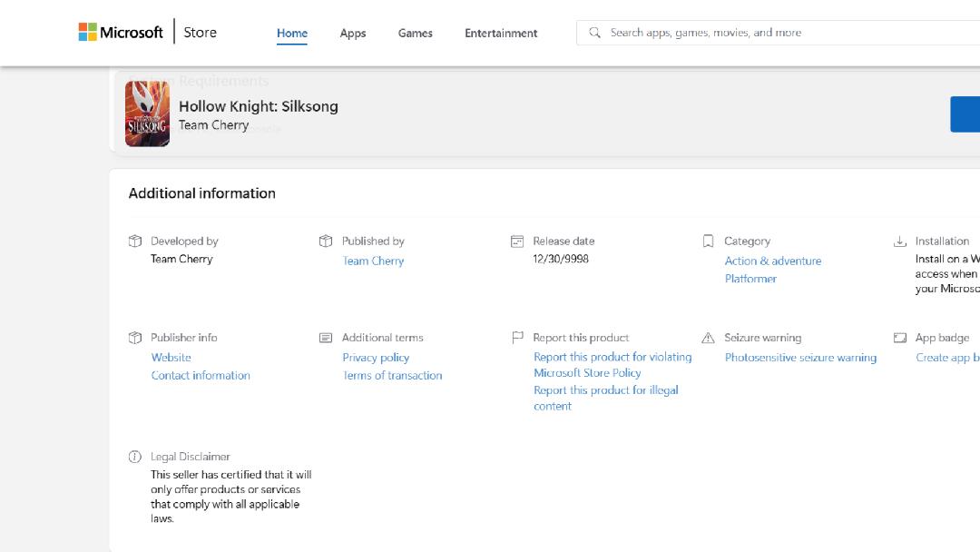Click the Report this product flag icon
This screenshot has height=552, width=980.
click(517, 338)
